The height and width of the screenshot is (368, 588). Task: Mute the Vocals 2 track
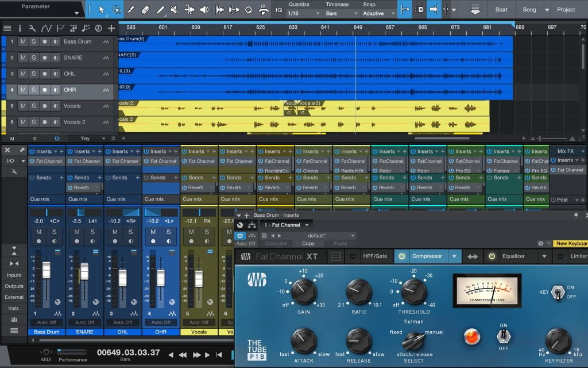pyautogui.click(x=23, y=122)
